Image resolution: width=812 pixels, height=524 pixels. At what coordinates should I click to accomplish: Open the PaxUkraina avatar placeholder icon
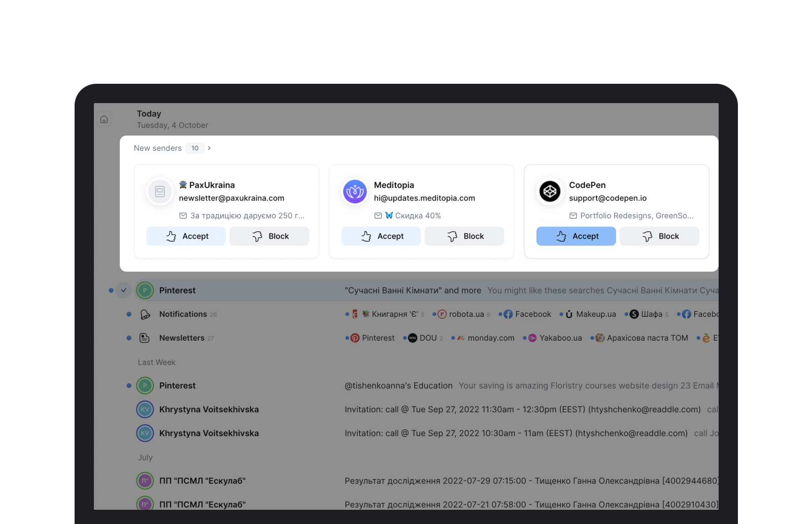click(x=160, y=191)
